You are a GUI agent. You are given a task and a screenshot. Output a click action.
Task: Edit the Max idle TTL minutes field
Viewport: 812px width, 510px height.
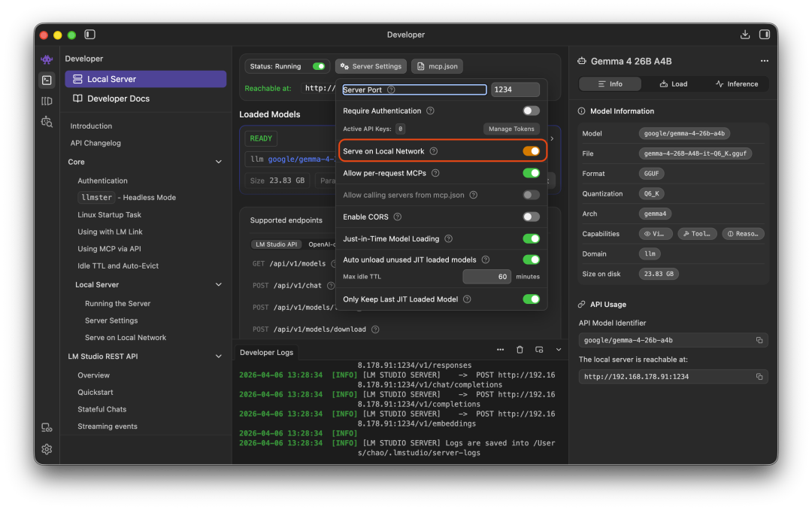486,277
